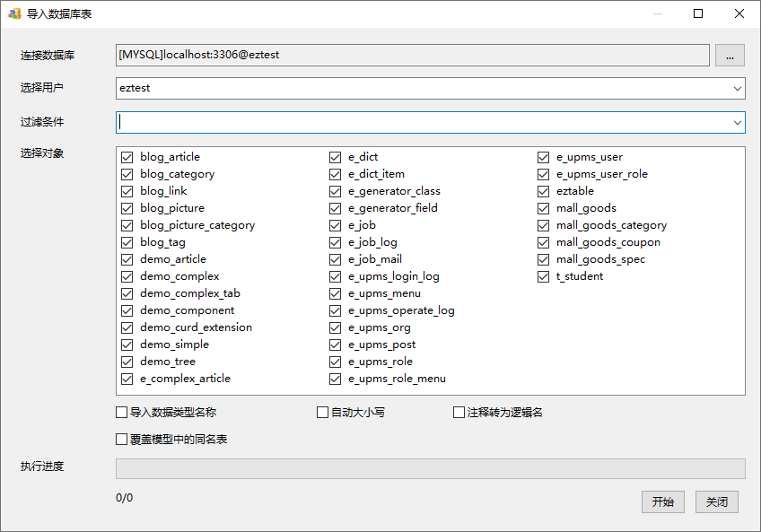The image size is (761, 532).
Task: Expand the 选择用户 dropdown
Action: (737, 88)
